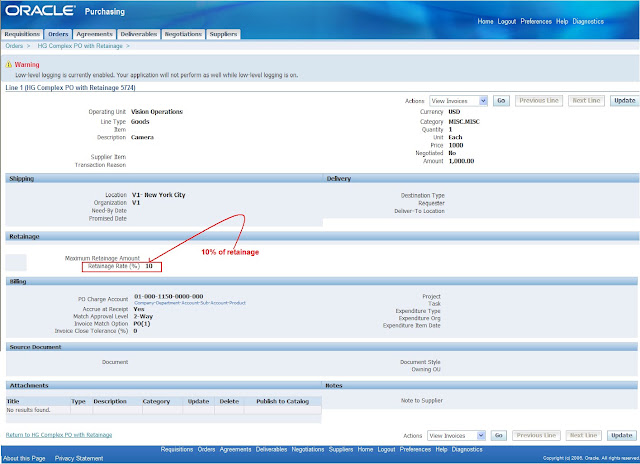Image resolution: width=640 pixels, height=464 pixels.
Task: Click Agreements in the footer
Action: 236,449
